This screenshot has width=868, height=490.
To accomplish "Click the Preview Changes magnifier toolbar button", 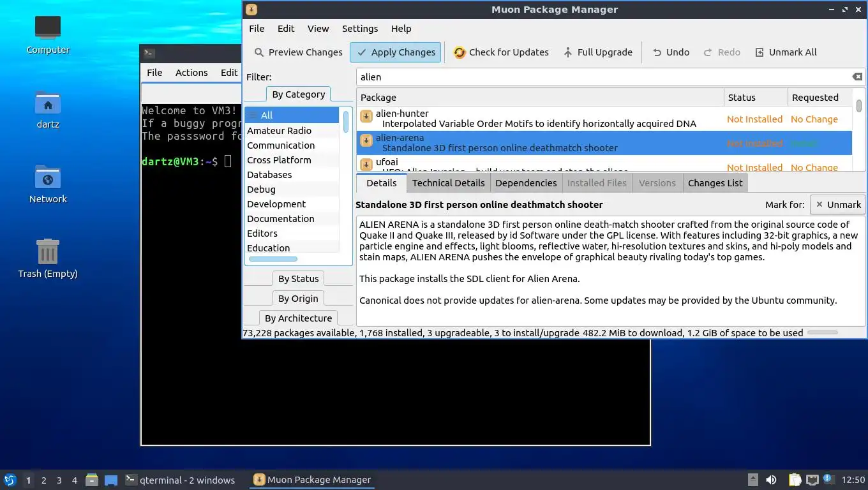I will coord(298,52).
